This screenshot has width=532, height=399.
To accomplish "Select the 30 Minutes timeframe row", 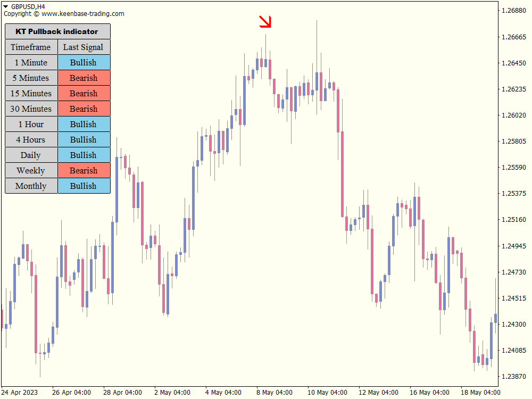I will pos(31,109).
